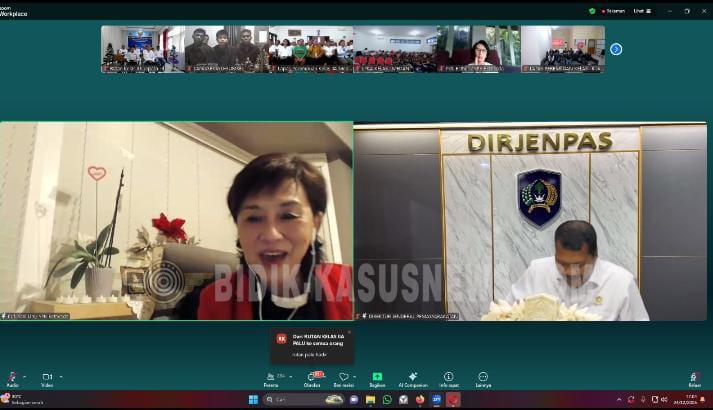
Task: Click the Rekaman recording indicator
Action: tap(613, 11)
